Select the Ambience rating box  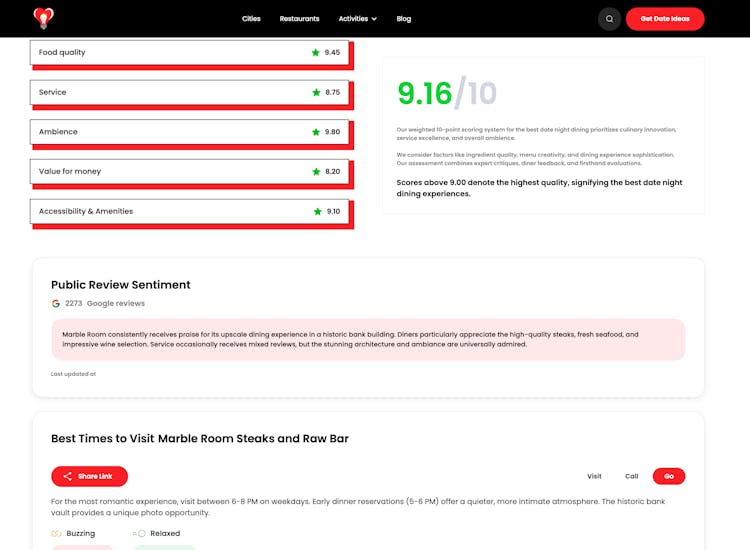pos(189,132)
